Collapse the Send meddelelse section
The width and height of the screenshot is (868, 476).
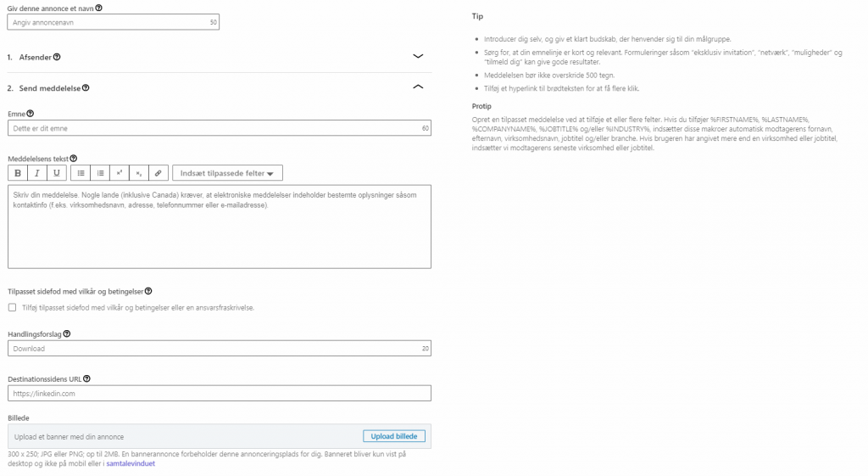418,87
